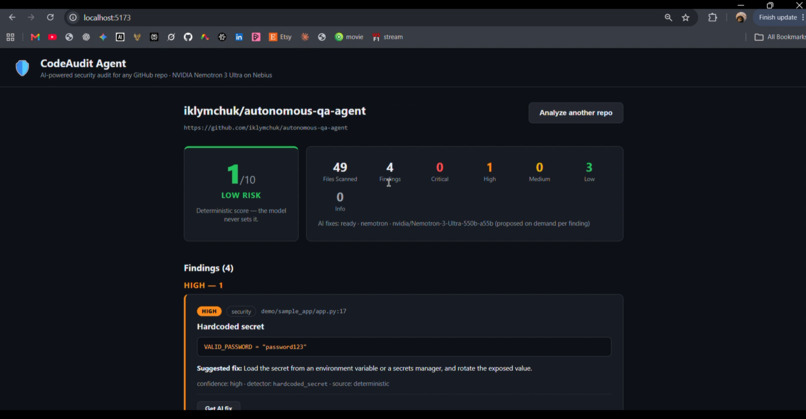The height and width of the screenshot is (419, 806).
Task: Open the Extensions puzzle icon
Action: [x=712, y=17]
